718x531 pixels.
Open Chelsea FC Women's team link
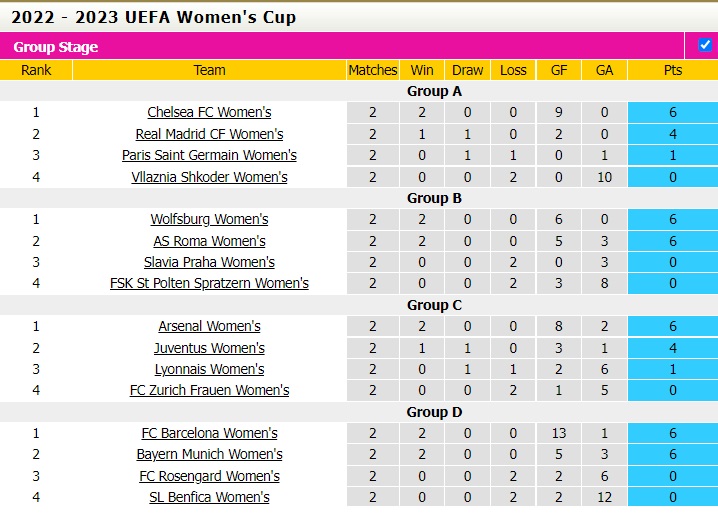[209, 112]
